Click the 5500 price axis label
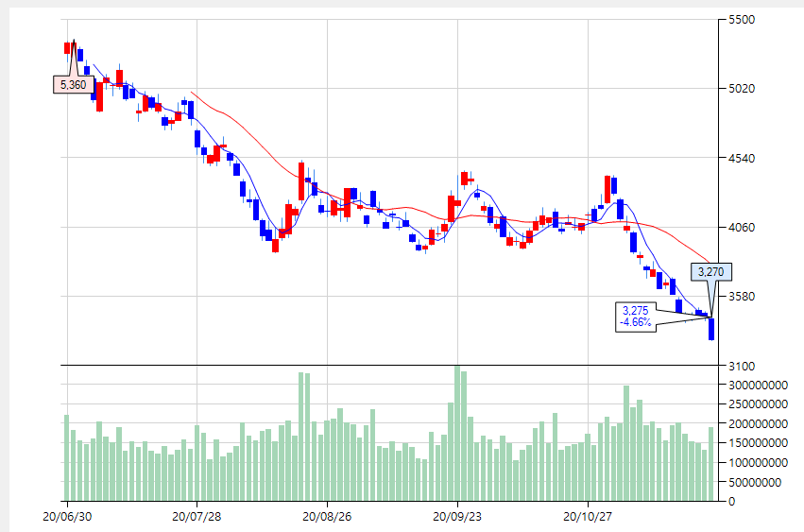 (x=742, y=20)
